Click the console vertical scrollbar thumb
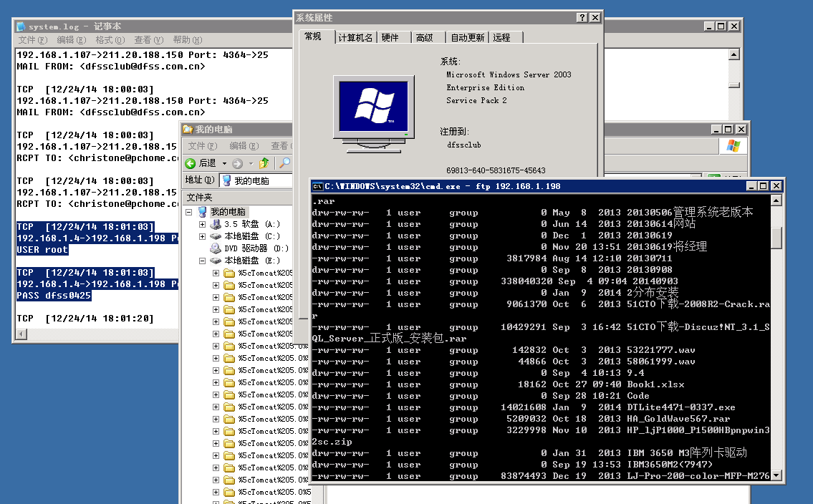Viewport: 813px width, 504px height. 776,237
